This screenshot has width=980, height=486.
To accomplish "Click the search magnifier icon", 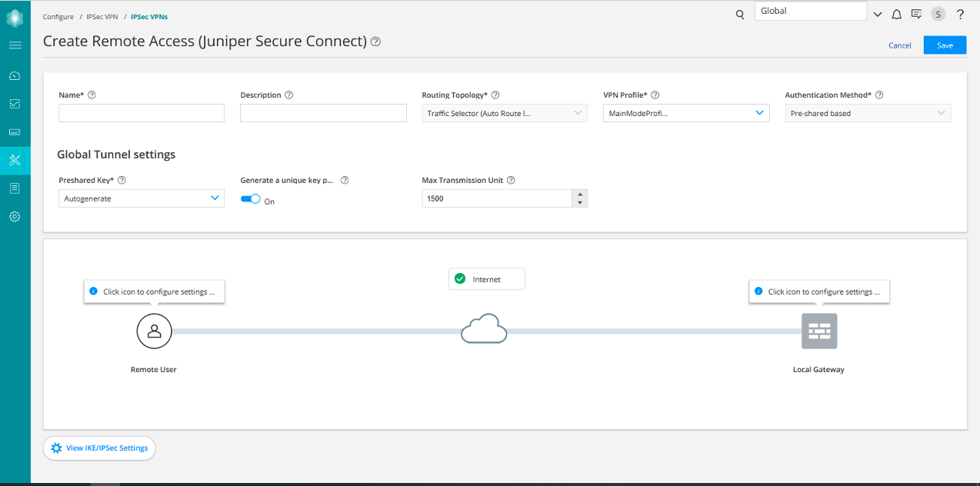I will [x=740, y=14].
